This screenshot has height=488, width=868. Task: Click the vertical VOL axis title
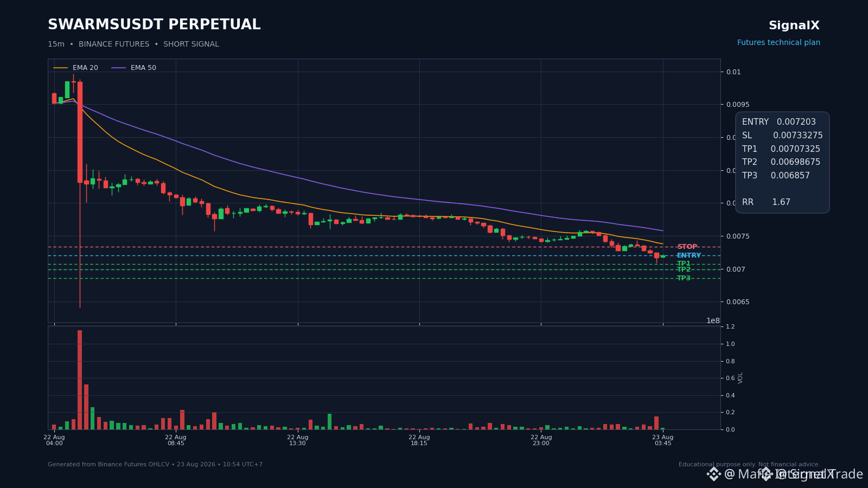pyautogui.click(x=741, y=378)
